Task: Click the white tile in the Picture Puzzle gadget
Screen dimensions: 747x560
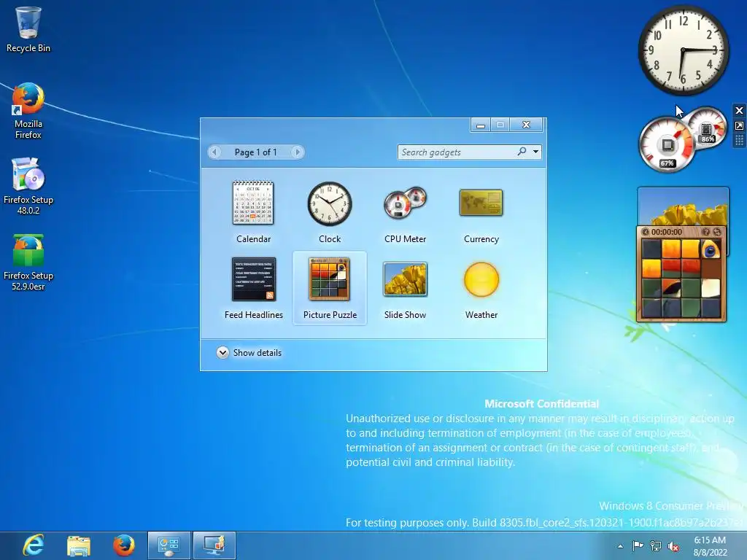Action: coord(711,288)
